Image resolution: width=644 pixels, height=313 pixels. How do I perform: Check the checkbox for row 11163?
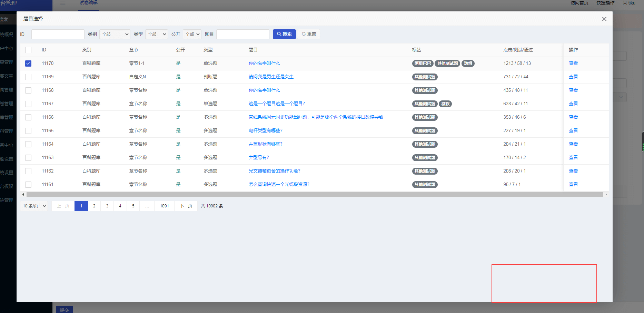[28, 158]
